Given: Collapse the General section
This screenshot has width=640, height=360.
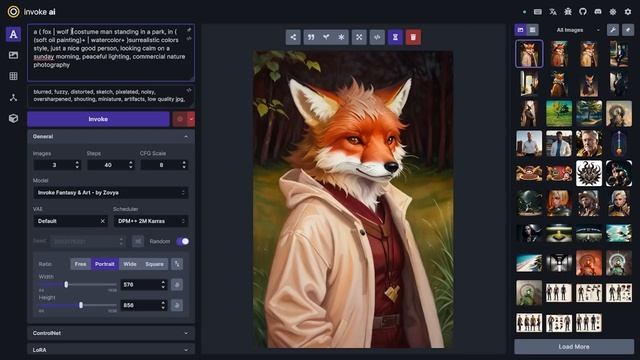Looking at the screenshot, I should [x=111, y=137].
